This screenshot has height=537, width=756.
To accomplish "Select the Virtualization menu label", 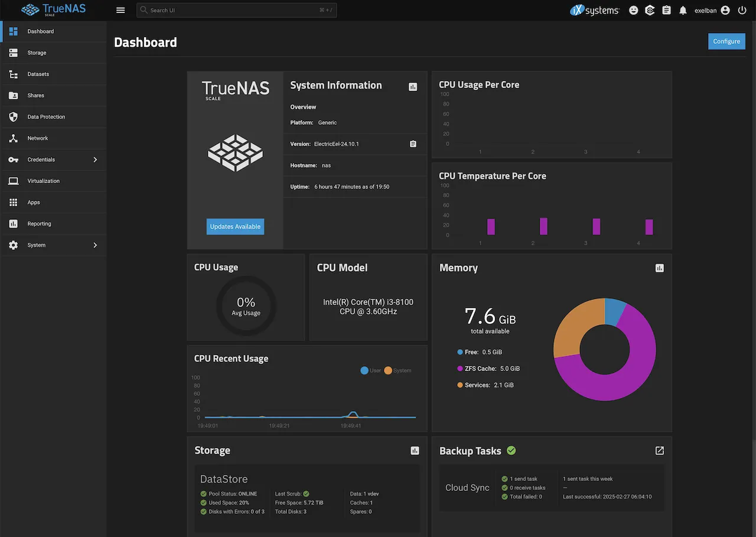I will click(x=44, y=181).
